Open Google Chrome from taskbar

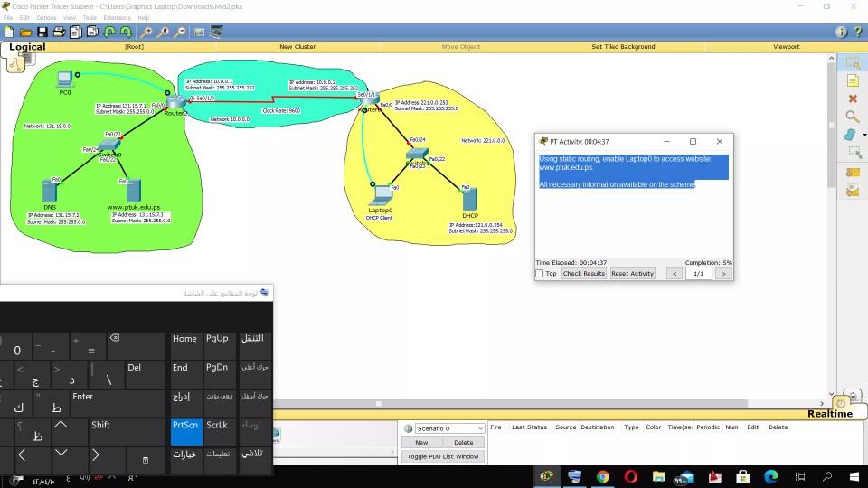(603, 476)
